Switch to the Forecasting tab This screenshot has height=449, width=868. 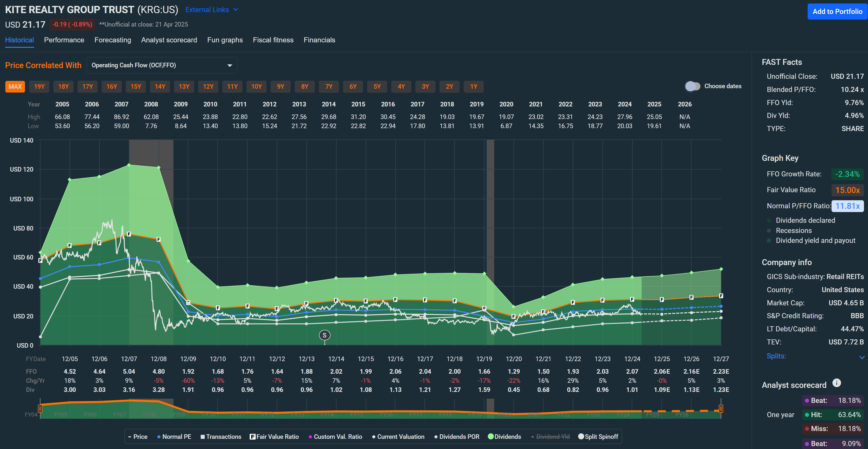coord(113,40)
